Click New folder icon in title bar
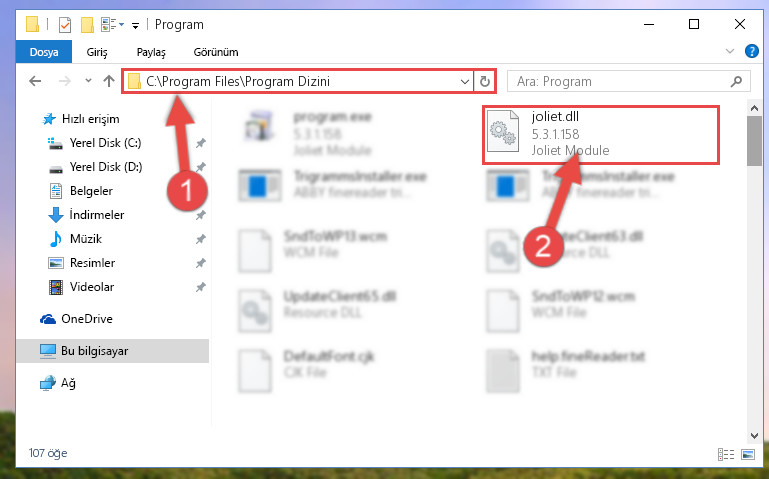 coord(87,25)
